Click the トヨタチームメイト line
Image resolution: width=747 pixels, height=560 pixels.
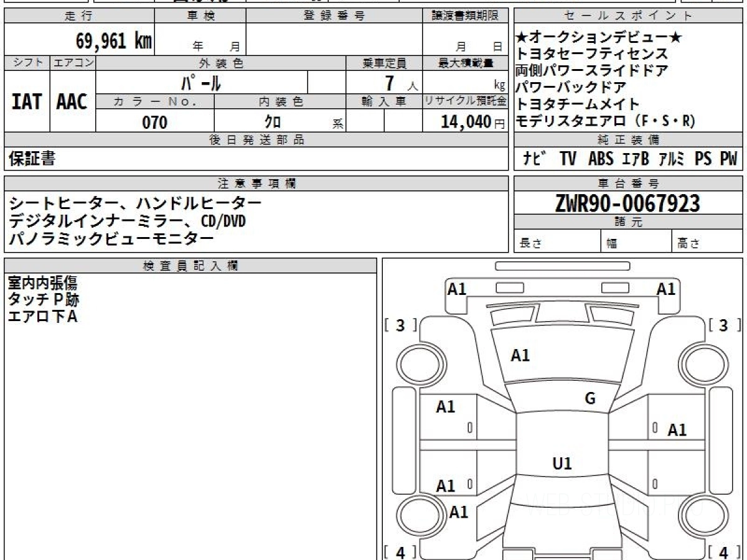coord(578,105)
